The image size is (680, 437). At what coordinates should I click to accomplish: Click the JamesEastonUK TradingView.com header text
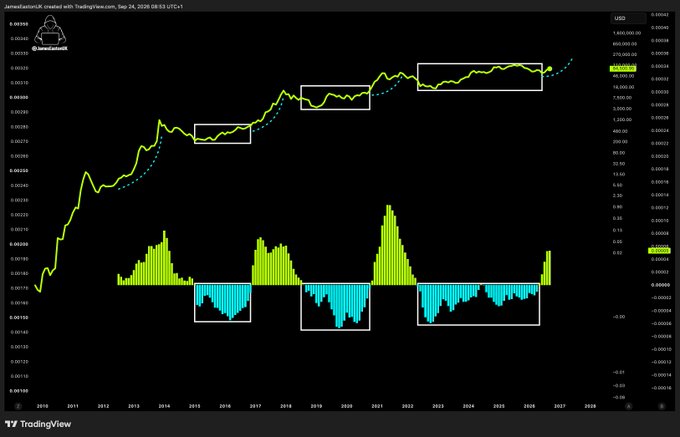click(x=93, y=7)
